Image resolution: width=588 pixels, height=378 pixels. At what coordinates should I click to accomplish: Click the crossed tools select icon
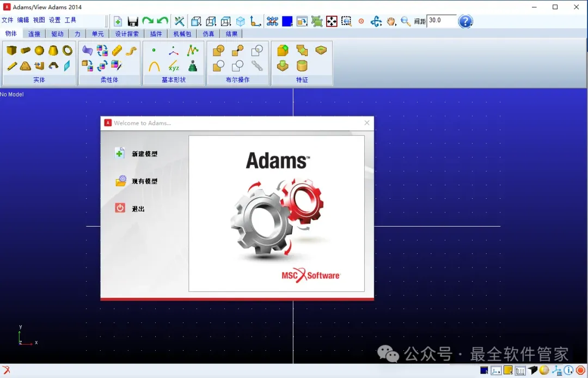tap(180, 21)
